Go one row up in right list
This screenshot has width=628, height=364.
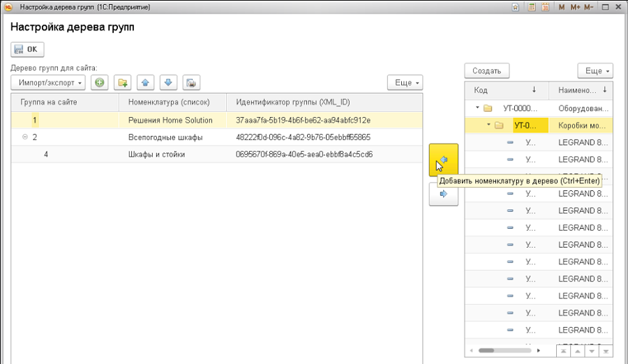[x=578, y=351]
